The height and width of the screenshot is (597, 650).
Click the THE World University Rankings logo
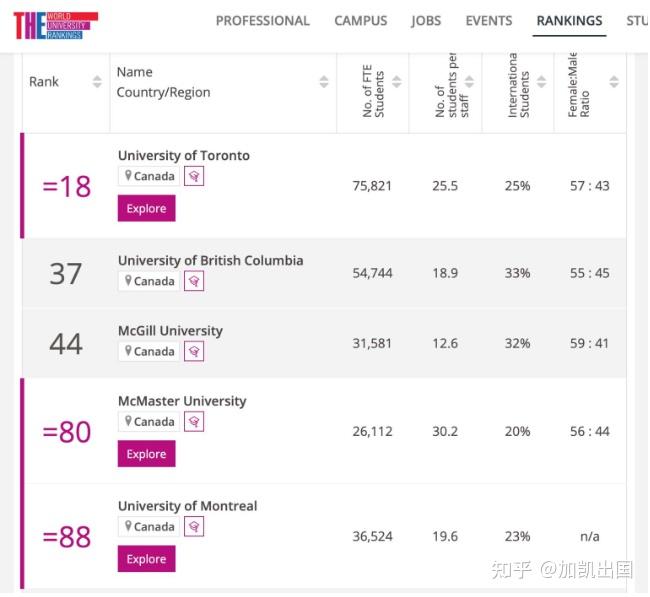coord(56,26)
